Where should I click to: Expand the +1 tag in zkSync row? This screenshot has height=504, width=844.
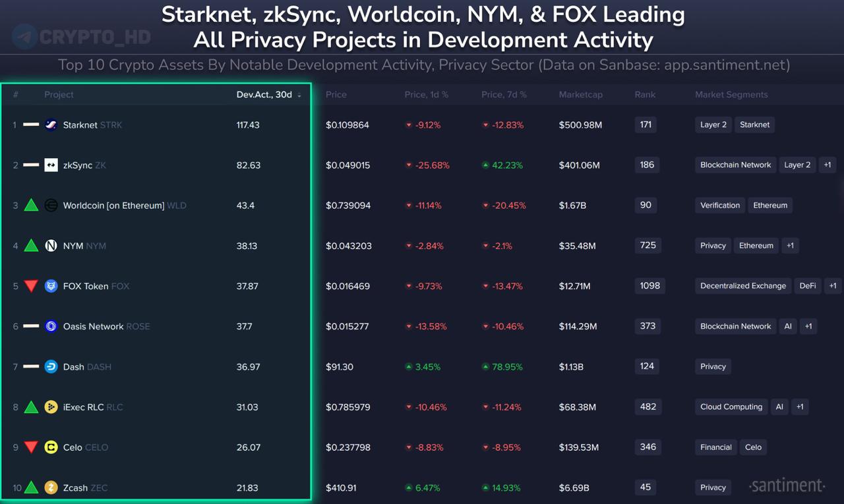click(828, 165)
